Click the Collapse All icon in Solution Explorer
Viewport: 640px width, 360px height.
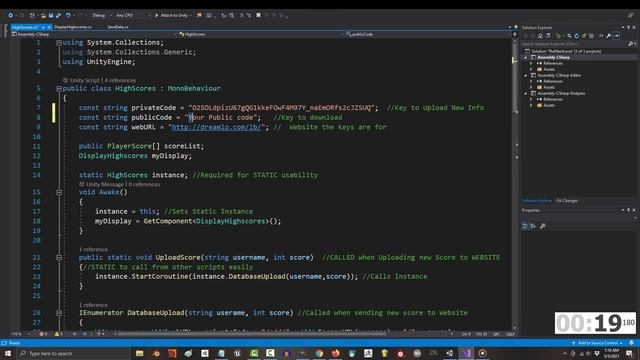(x=584, y=36)
